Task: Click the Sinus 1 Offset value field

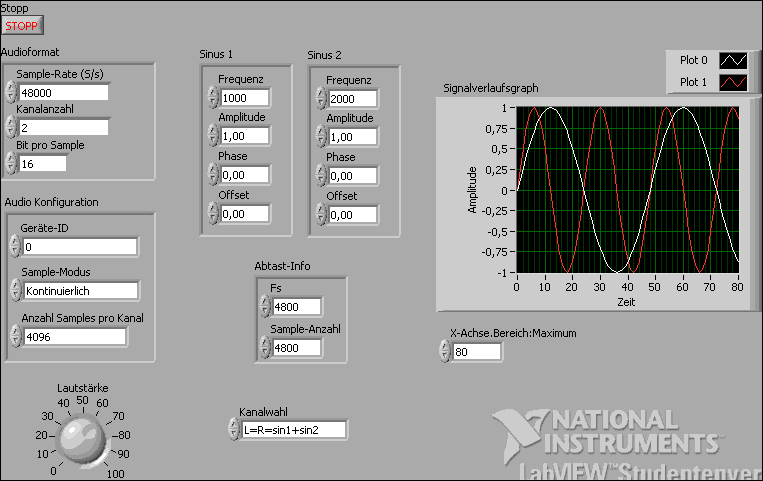Action: coord(245,213)
